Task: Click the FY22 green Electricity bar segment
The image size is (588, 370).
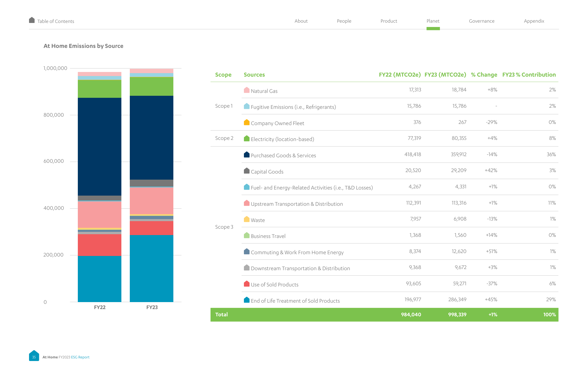Action: tap(100, 89)
